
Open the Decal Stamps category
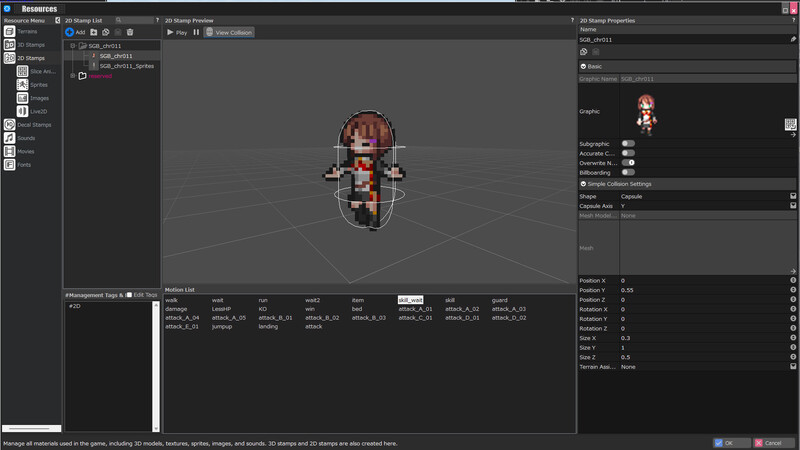[28, 124]
